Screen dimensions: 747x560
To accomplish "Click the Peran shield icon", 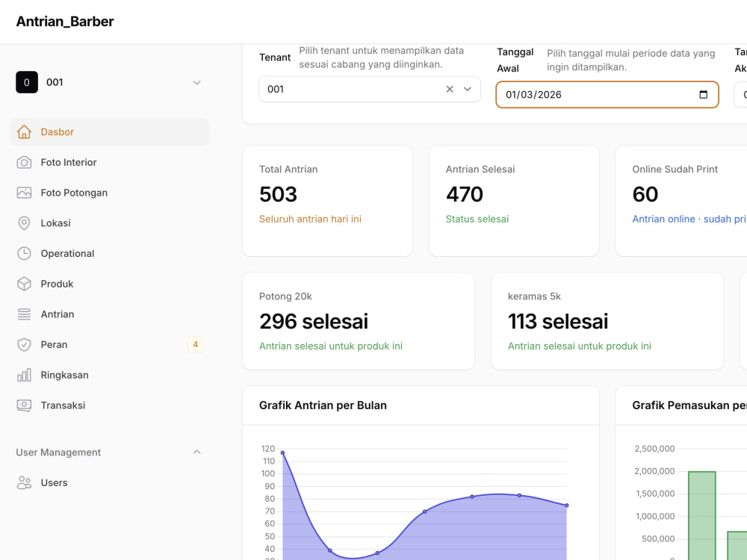I will [x=24, y=345].
